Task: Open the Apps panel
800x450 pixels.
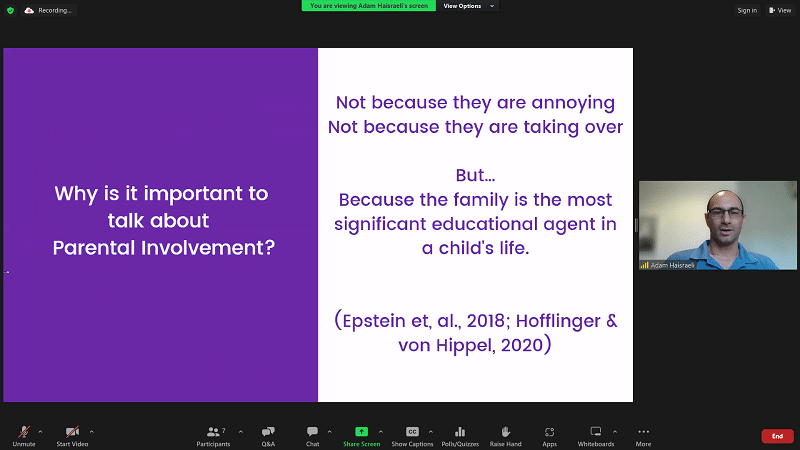Action: click(x=549, y=434)
